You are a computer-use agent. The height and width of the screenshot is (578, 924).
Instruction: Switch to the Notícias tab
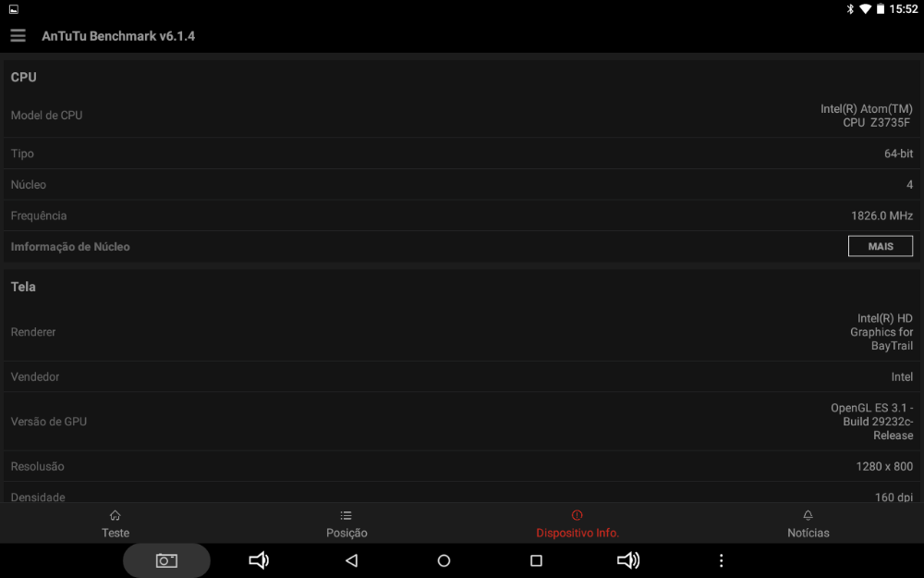(808, 523)
